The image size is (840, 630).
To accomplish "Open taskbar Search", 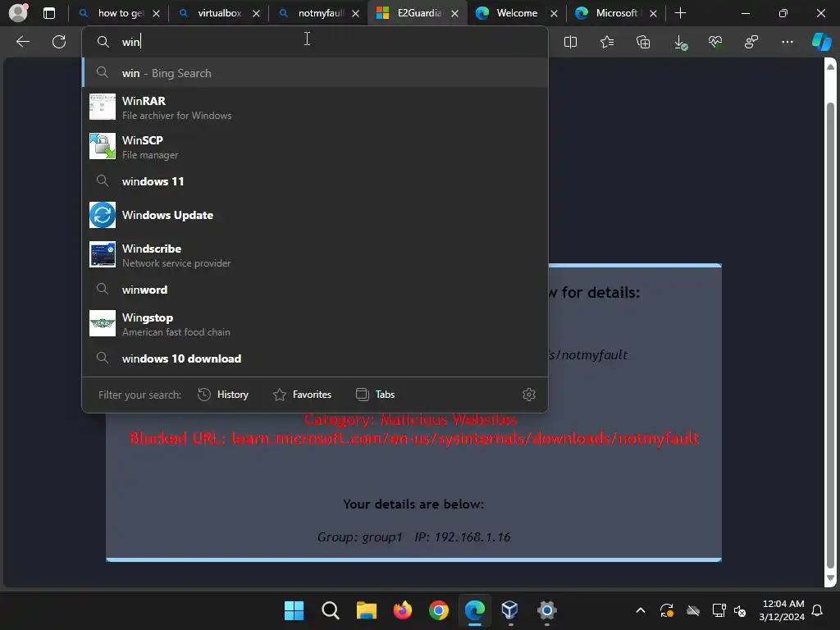I will [x=330, y=610].
